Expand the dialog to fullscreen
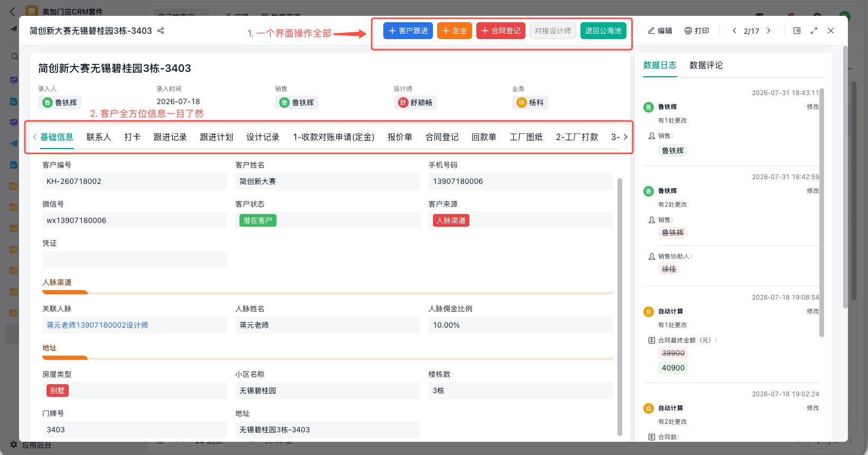 coord(814,31)
